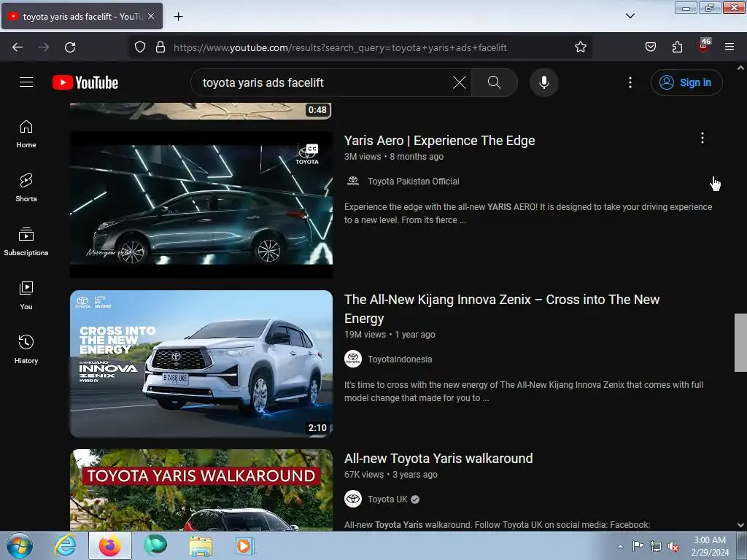Screen dimensions: 747x560
Task: Reload the page
Action: [x=70, y=47]
